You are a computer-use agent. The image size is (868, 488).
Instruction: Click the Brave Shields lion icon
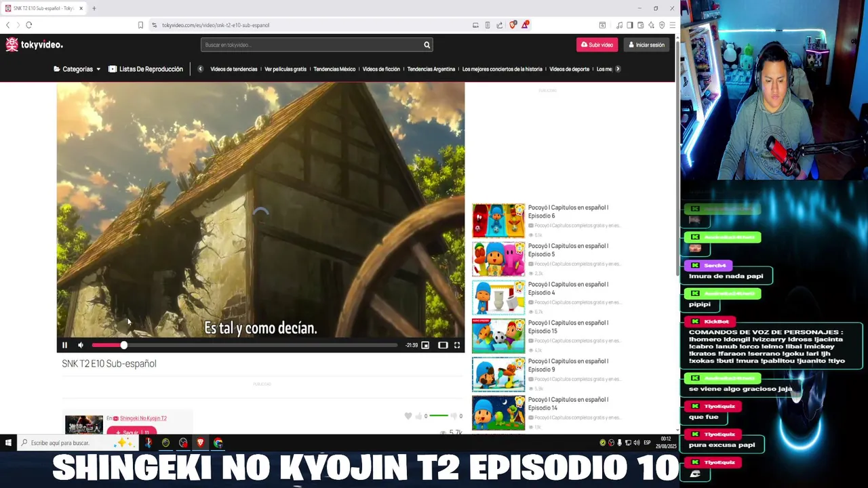(x=513, y=25)
